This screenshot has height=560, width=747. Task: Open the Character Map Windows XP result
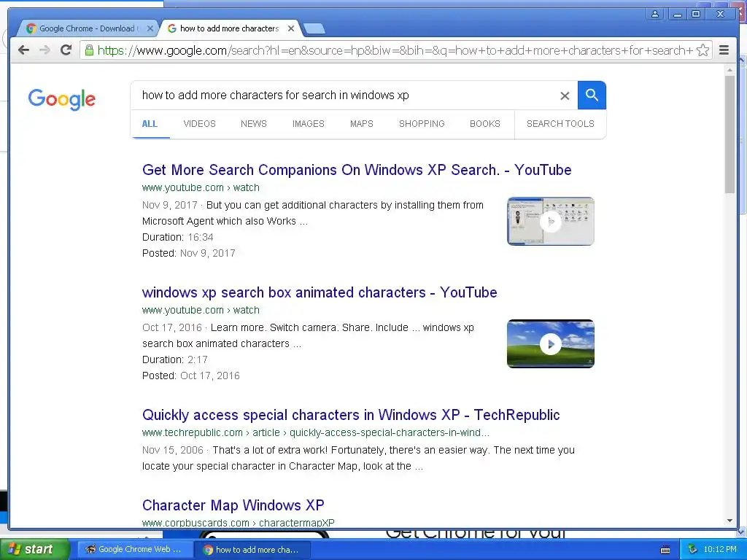point(233,505)
